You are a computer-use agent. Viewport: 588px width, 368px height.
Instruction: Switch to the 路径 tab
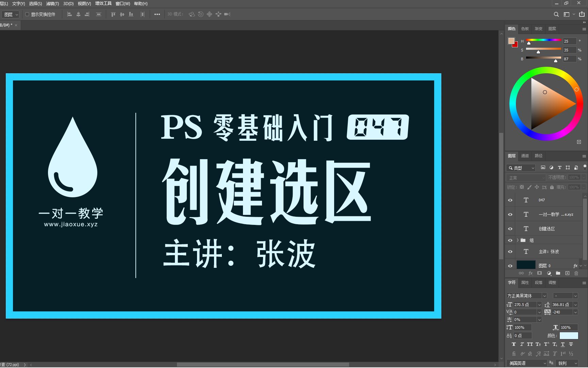click(539, 156)
